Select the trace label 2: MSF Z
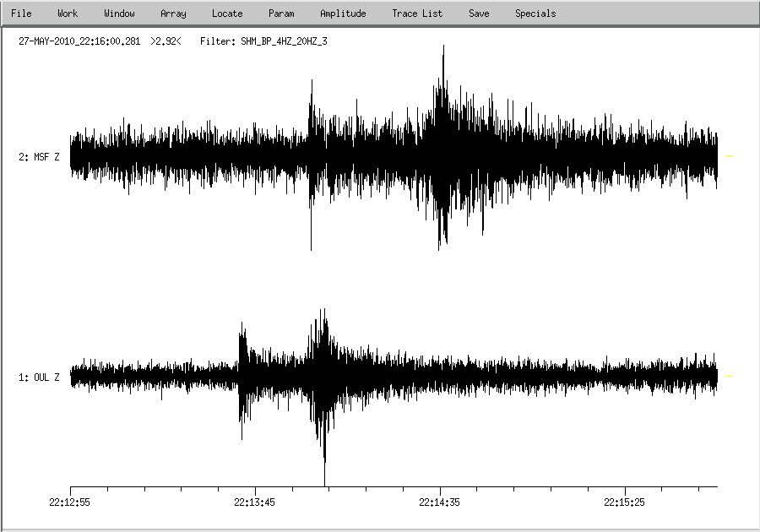 (x=39, y=157)
